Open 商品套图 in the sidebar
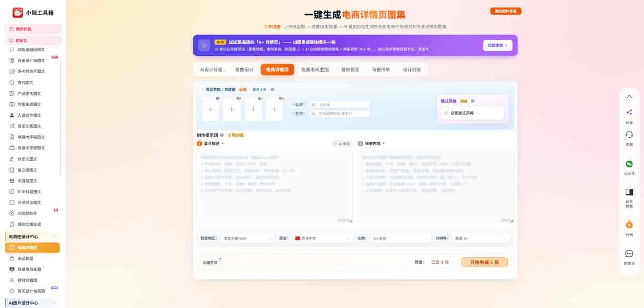Viewport: 644px width, 308px height. click(x=32, y=258)
